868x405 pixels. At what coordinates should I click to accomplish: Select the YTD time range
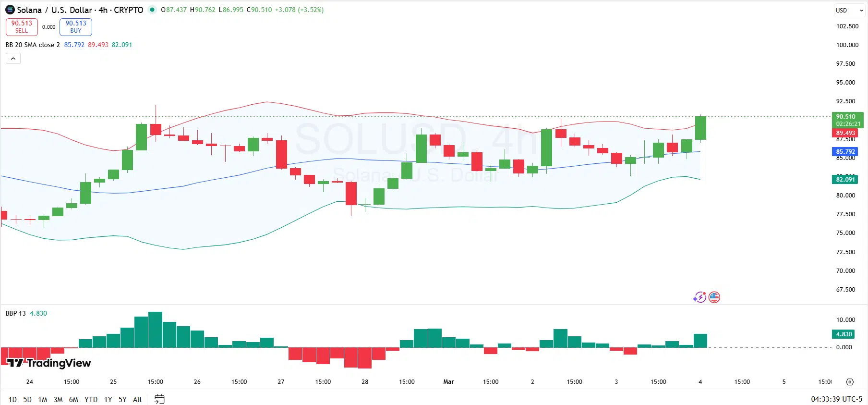[x=91, y=399]
